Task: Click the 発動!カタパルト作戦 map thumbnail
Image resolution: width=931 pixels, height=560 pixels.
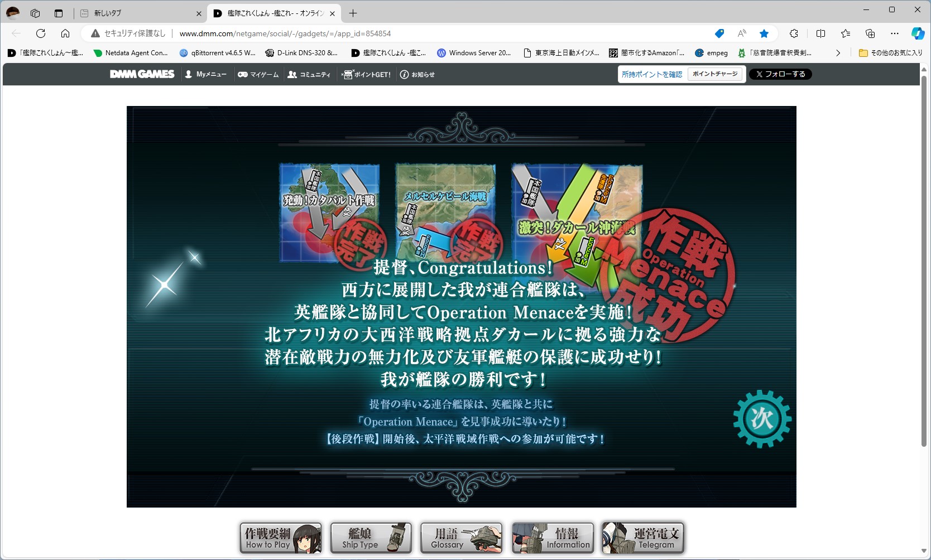Action: click(x=329, y=213)
